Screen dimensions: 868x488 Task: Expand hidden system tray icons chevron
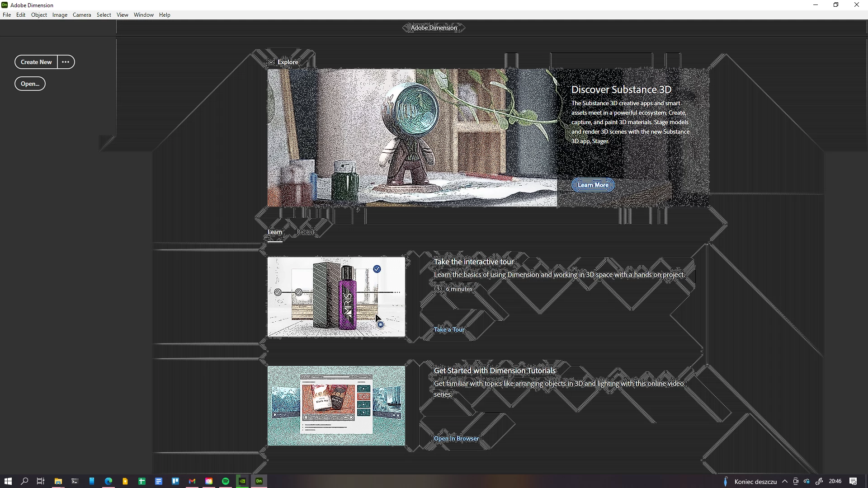785,481
